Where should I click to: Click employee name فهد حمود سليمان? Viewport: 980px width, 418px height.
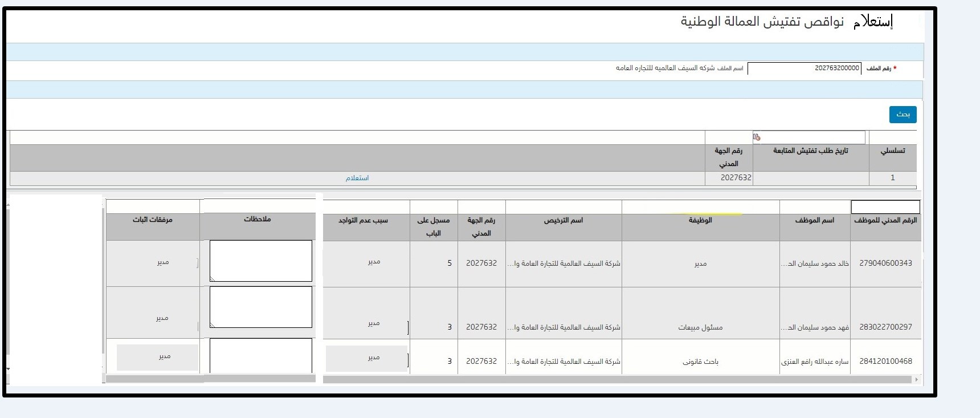coord(815,327)
